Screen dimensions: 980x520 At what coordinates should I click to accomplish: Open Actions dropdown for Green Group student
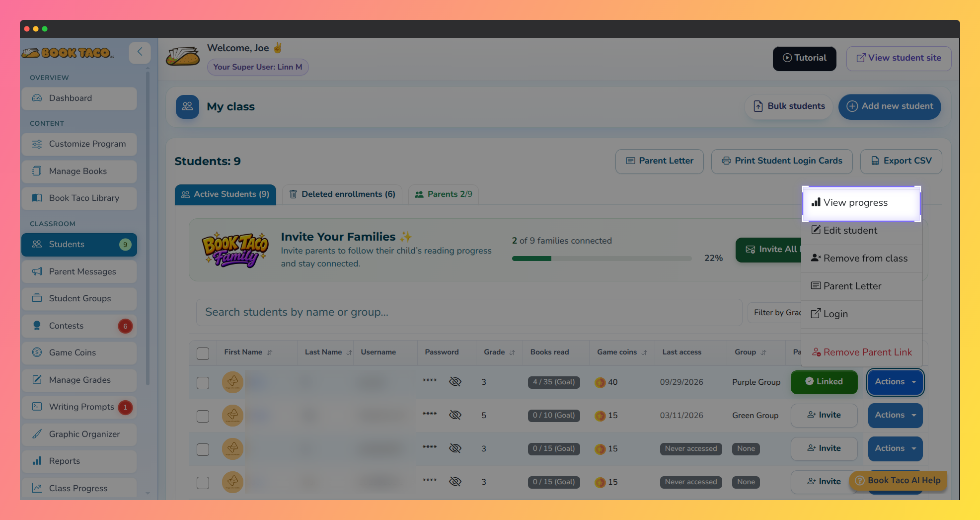click(x=895, y=415)
